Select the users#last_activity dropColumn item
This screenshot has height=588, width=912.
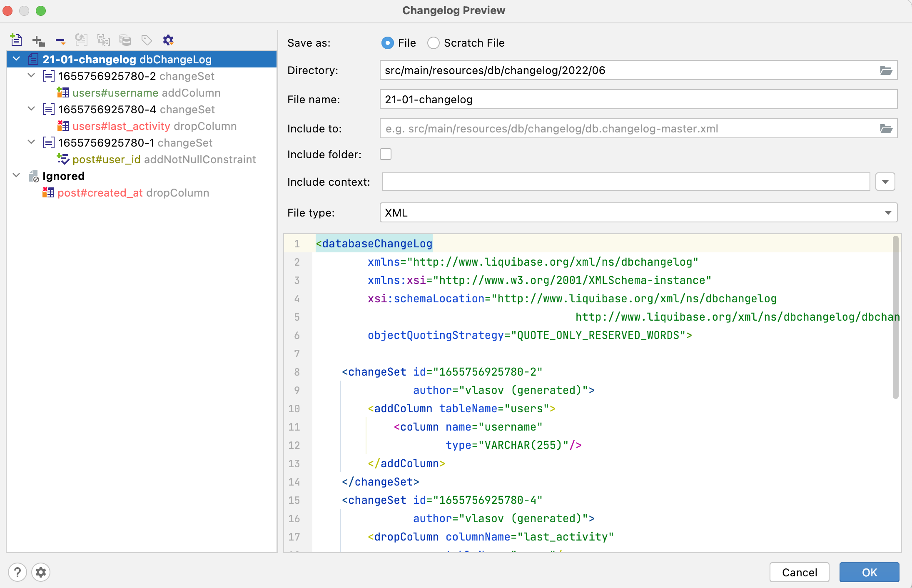121,126
